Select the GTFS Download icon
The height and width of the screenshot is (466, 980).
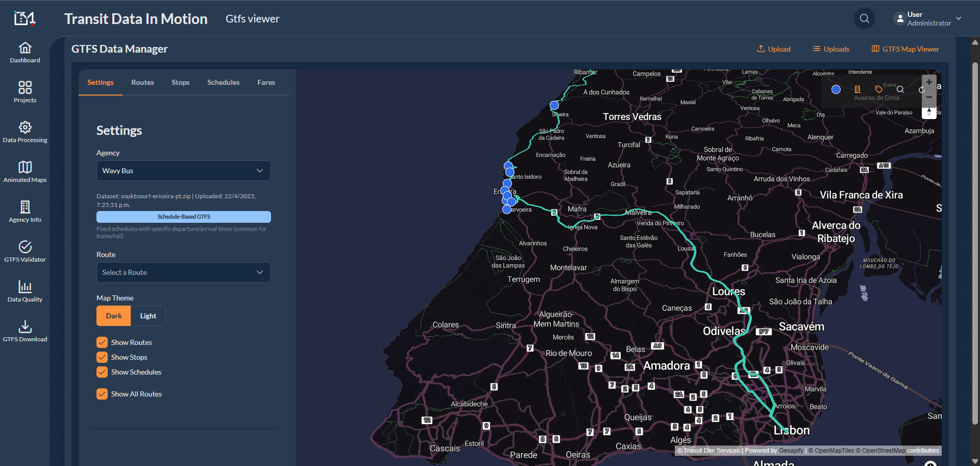coord(24,331)
